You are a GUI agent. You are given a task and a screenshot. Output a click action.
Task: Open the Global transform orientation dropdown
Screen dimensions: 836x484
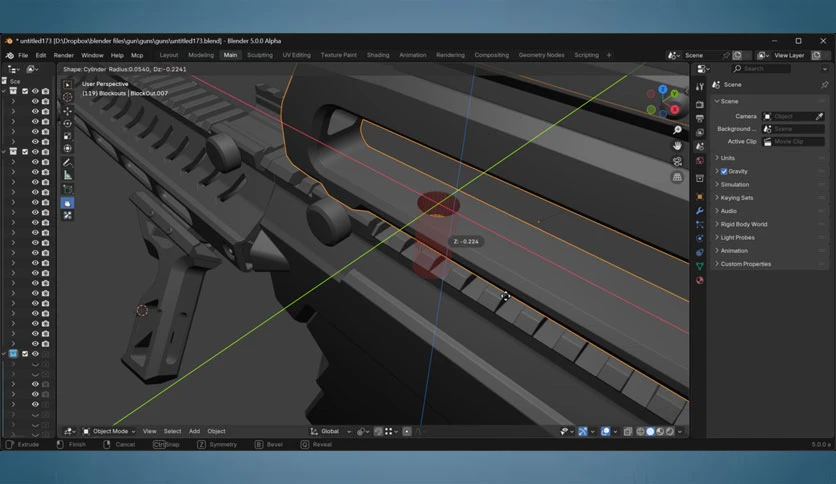coord(331,431)
